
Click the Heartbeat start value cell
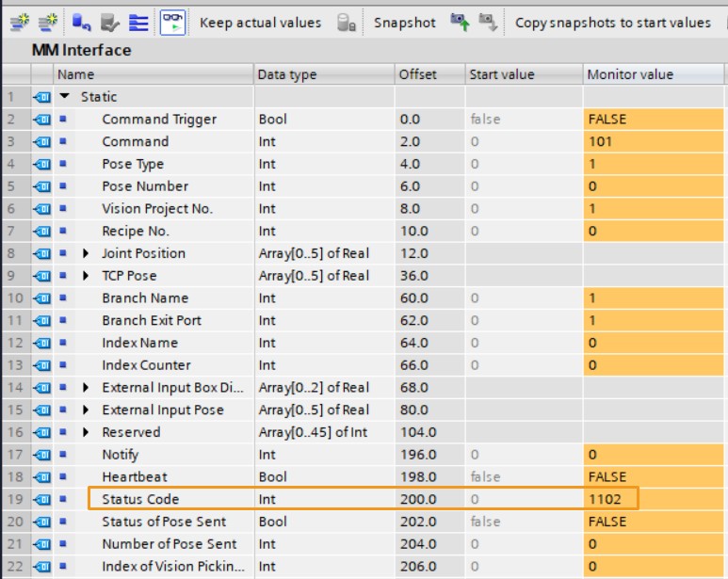coord(524,476)
